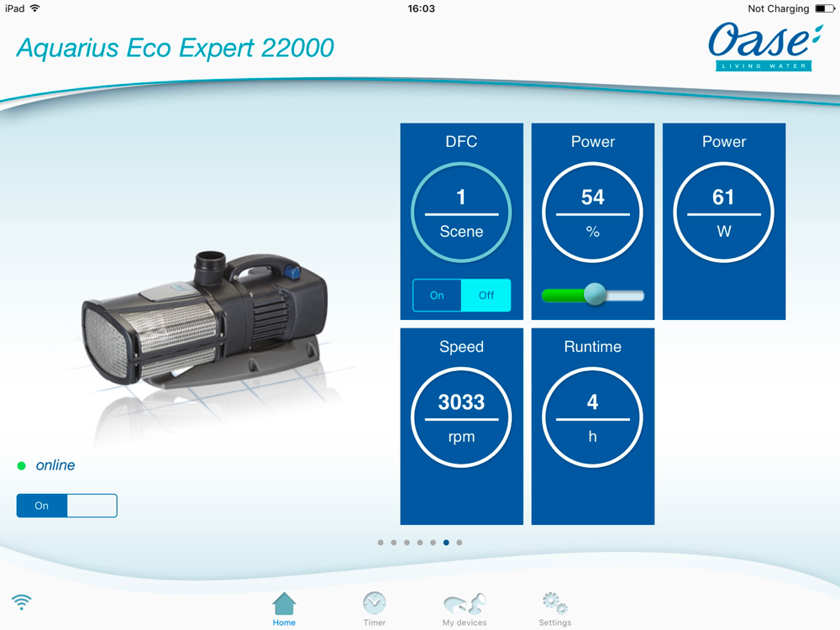This screenshot has height=630, width=840.
Task: Switch DFC to Off
Action: click(x=486, y=295)
